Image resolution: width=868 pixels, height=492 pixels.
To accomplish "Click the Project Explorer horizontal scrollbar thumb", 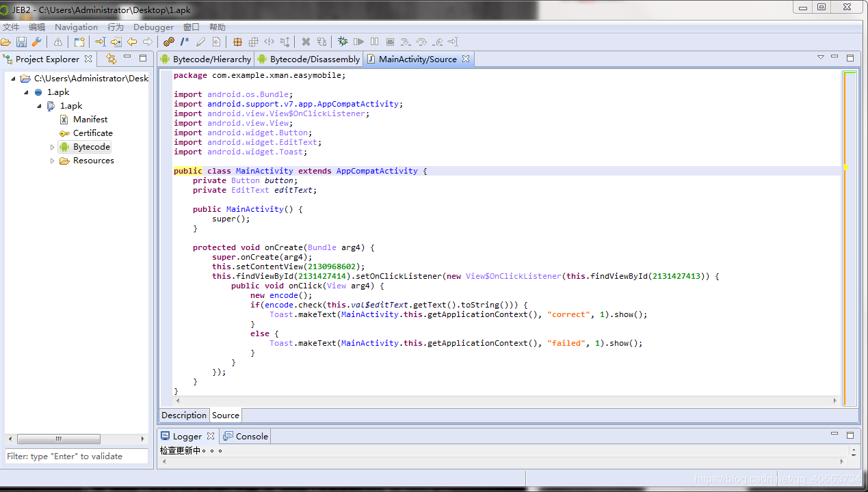I will click(59, 439).
